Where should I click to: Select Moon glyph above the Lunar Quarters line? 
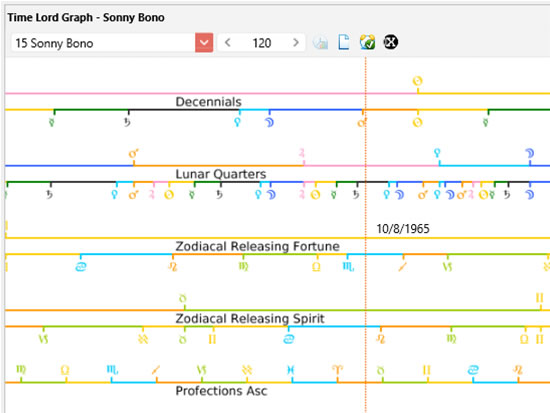point(530,153)
